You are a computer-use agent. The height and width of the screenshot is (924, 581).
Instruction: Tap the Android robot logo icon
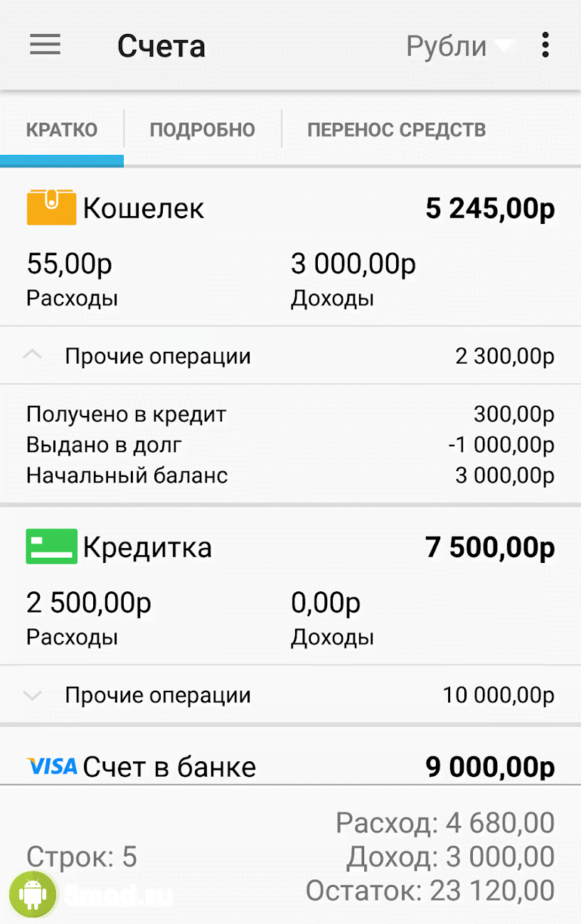pyautogui.click(x=33, y=893)
